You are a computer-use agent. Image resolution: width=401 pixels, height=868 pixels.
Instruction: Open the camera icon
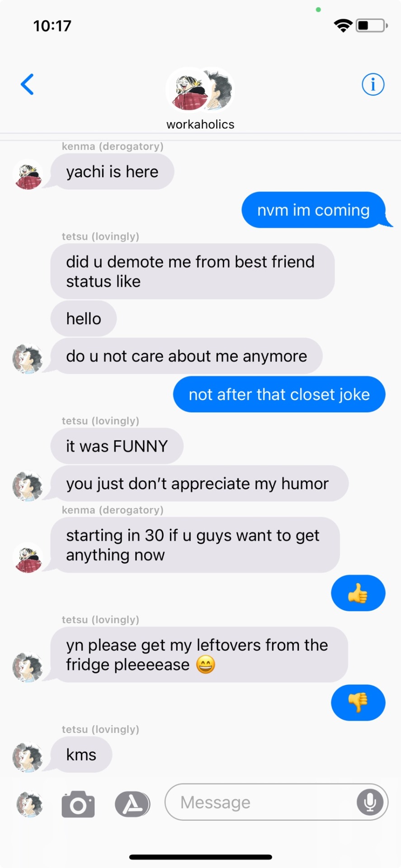point(78,804)
